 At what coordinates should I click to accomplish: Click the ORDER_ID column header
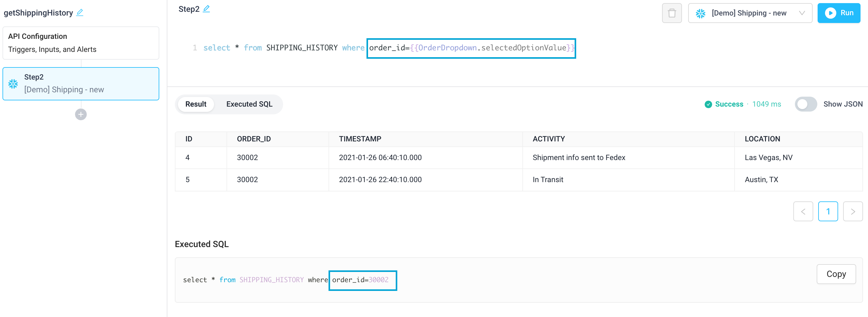[254, 139]
